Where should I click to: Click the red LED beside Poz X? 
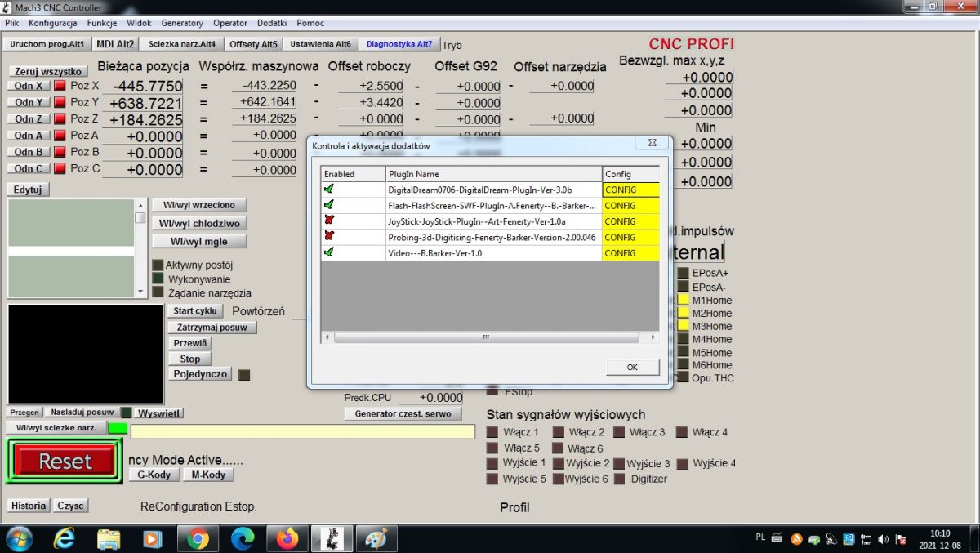coord(59,86)
